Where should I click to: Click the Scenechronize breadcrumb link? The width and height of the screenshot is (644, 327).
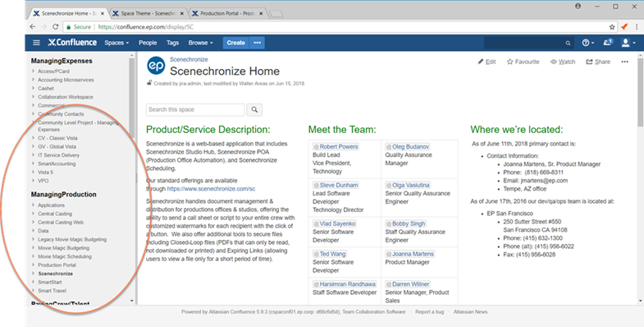[189, 59]
